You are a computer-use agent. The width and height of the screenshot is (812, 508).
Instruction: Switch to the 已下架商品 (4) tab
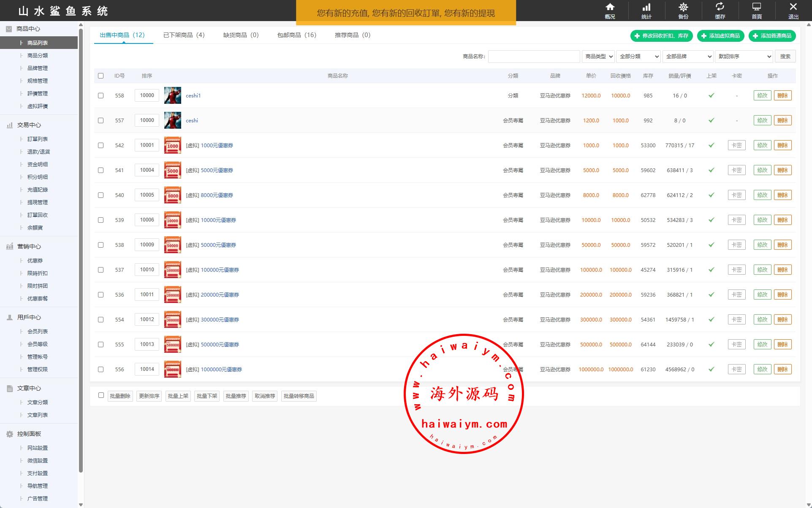tap(184, 35)
